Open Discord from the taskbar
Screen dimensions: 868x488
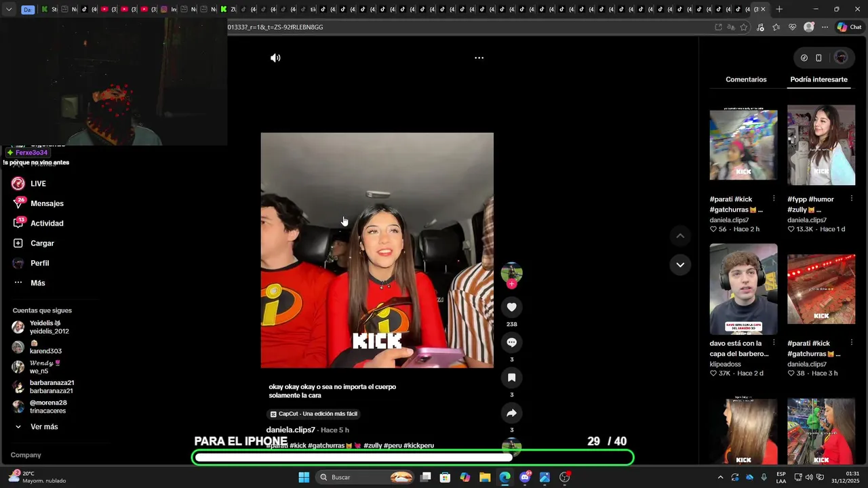[525, 477]
